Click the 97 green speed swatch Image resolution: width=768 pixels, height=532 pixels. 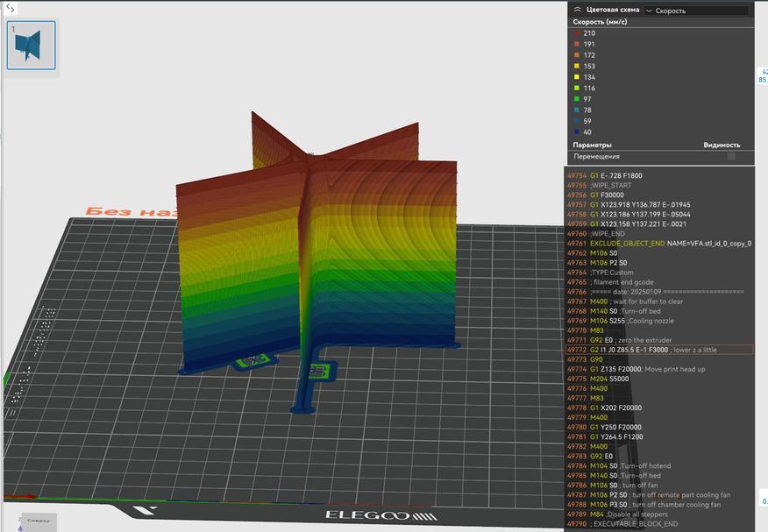(x=576, y=99)
